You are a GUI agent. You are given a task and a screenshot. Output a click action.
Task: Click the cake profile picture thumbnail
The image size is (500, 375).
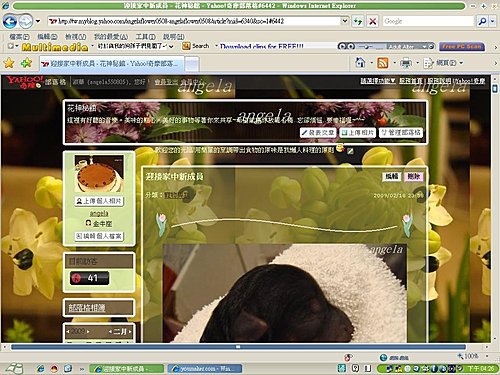click(99, 174)
